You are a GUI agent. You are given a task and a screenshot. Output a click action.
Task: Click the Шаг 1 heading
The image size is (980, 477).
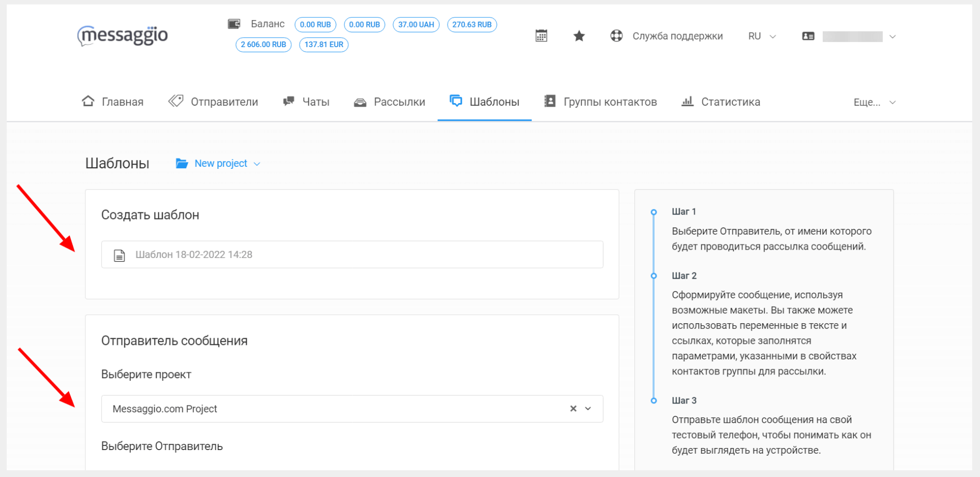pyautogui.click(x=684, y=211)
